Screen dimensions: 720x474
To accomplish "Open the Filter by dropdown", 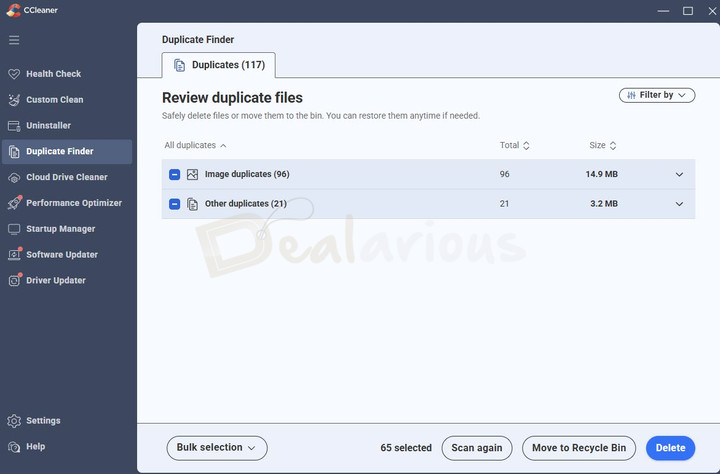I will tap(657, 95).
